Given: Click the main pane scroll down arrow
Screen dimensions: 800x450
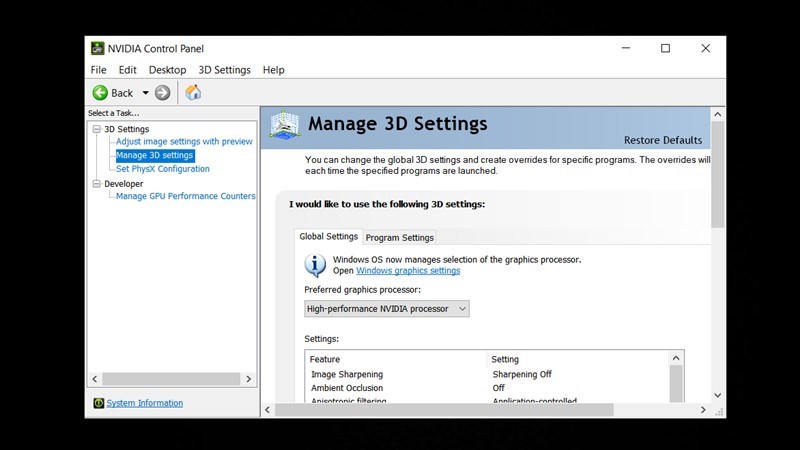Looking at the screenshot, I should pos(717,395).
